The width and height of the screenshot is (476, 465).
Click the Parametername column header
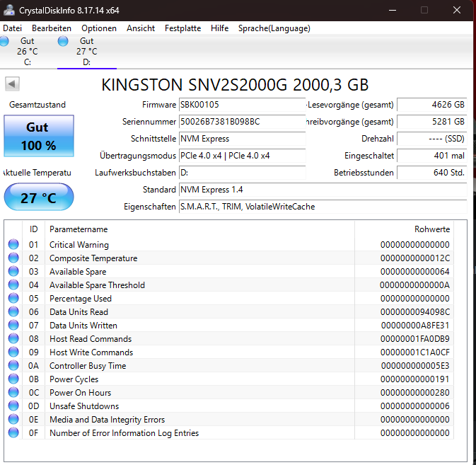(x=199, y=229)
